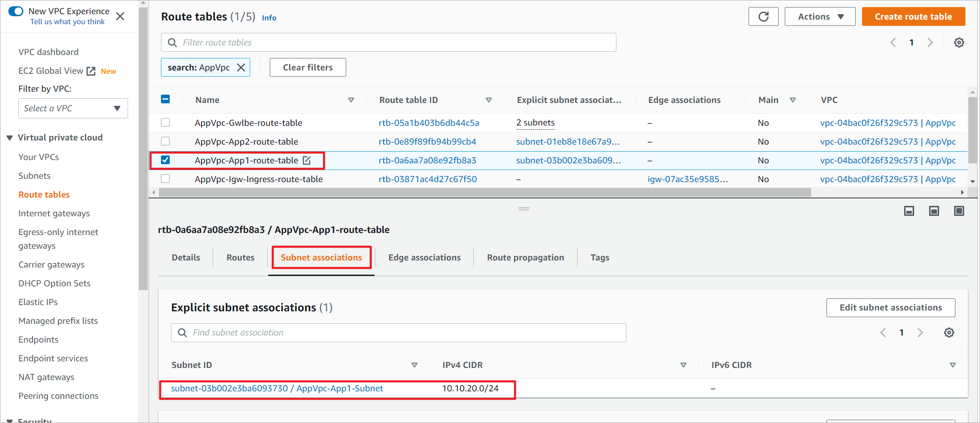This screenshot has width=980, height=423.
Task: Go to next subnet associations page
Action: tap(920, 333)
